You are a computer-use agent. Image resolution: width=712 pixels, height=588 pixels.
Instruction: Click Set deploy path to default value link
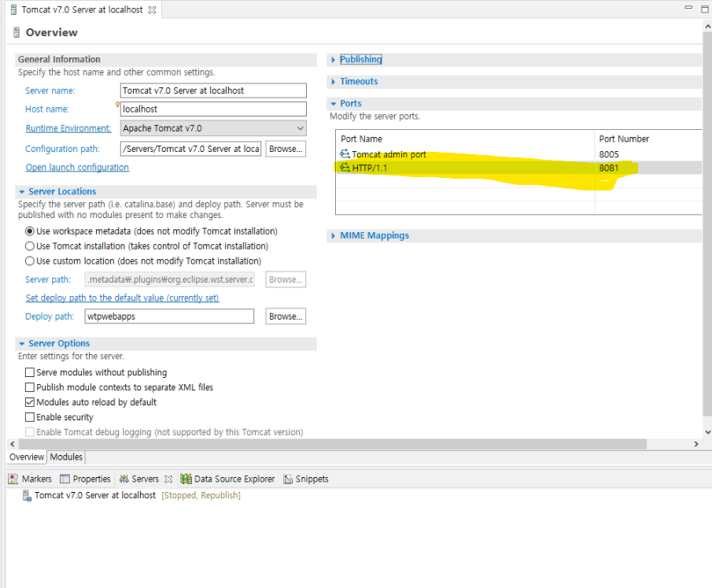[x=122, y=298]
